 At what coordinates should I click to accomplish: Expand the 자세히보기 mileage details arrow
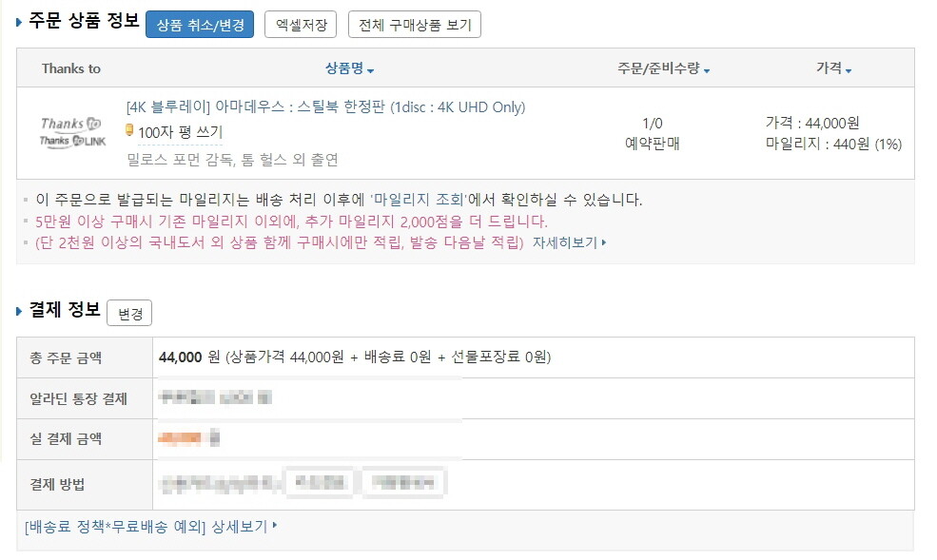point(604,242)
